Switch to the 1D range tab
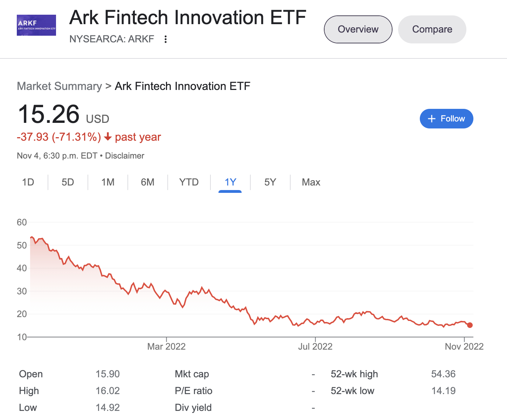Screen dimensions: 507x420 pos(28,182)
